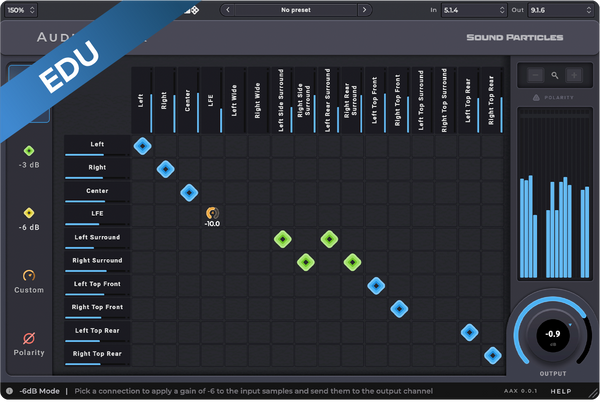The width and height of the screenshot is (600, 417).
Task: Click the Left Top Front input row label
Action: 97,285
